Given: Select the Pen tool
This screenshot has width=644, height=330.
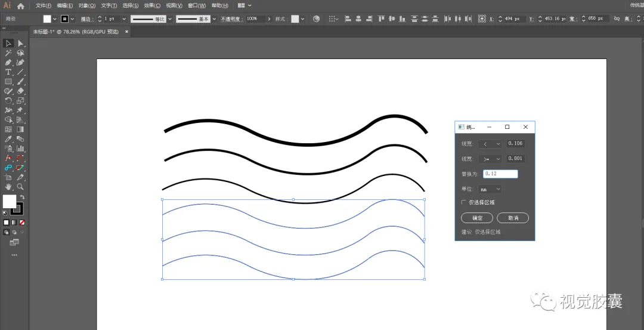Looking at the screenshot, I should tap(8, 63).
